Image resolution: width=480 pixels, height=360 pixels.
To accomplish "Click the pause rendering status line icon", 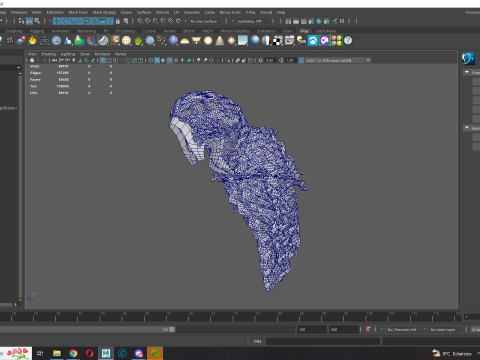I will [342, 21].
